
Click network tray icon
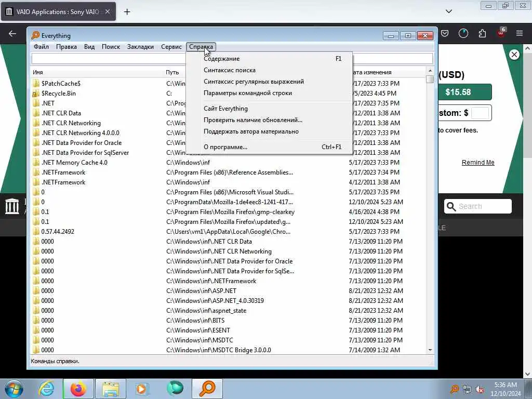pos(467,389)
